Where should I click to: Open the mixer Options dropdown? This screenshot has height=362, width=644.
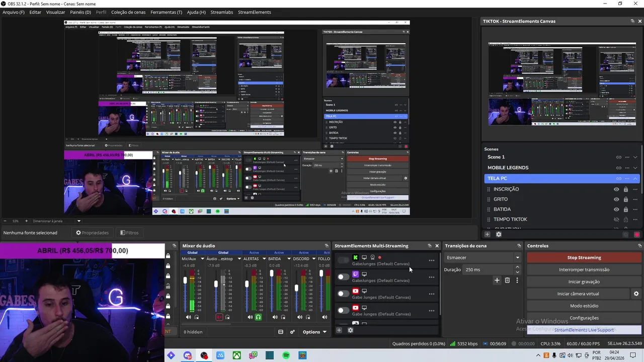[x=314, y=332]
